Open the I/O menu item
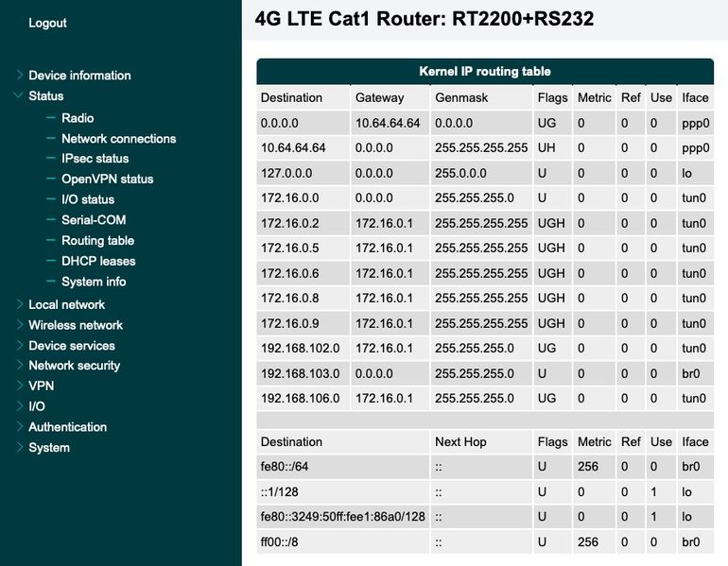728x566 pixels. point(37,406)
